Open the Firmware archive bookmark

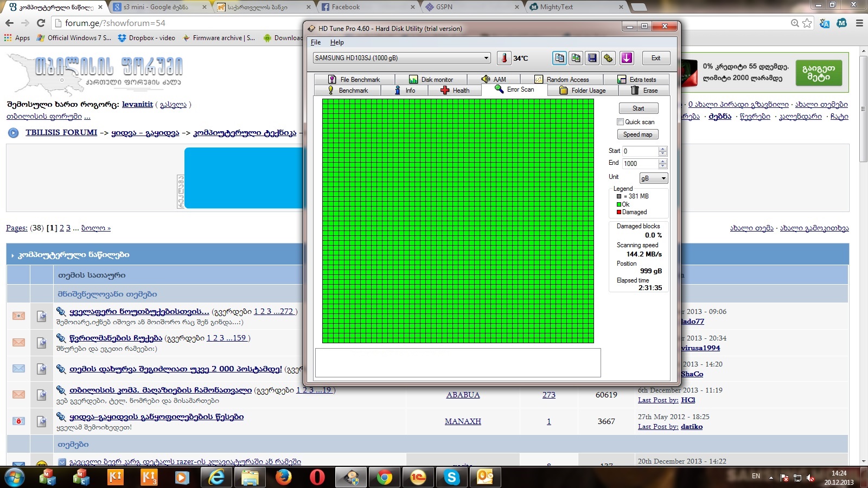click(x=219, y=38)
